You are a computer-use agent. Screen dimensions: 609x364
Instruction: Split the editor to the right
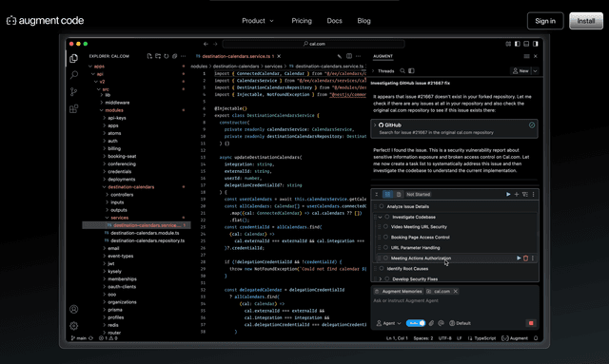349,56
